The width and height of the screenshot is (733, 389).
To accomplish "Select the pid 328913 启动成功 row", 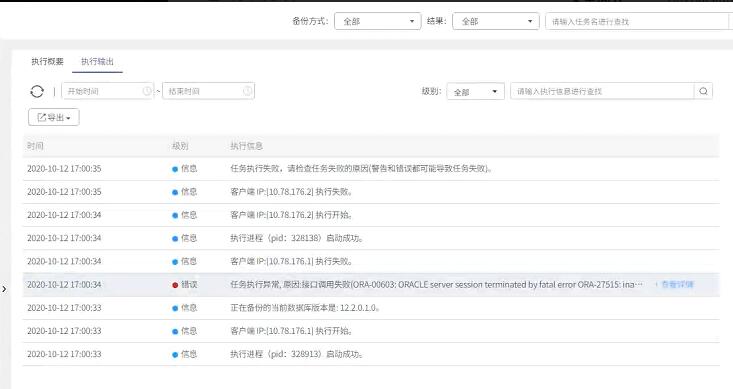I will (x=371, y=354).
